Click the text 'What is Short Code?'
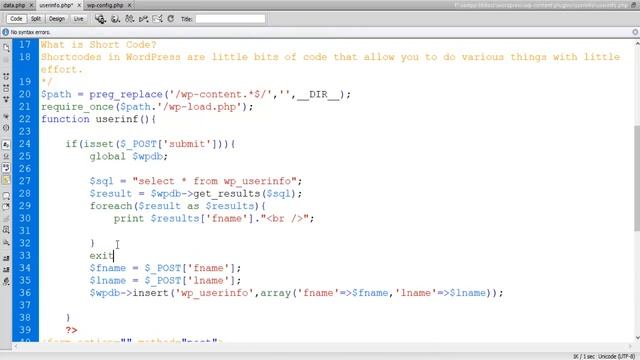This screenshot has width=640, height=360. (98, 44)
